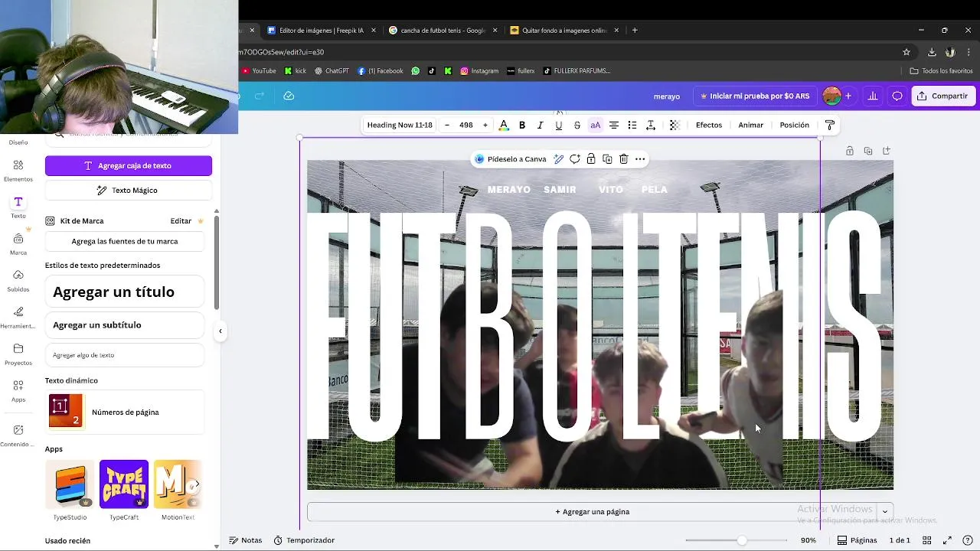Open Notas at the bottom bar
Viewport: 980px width, 551px height.
click(x=245, y=540)
